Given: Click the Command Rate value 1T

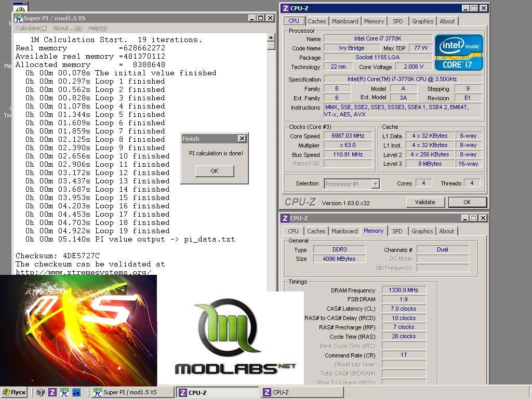Looking at the screenshot, I should pyautogui.click(x=404, y=355).
